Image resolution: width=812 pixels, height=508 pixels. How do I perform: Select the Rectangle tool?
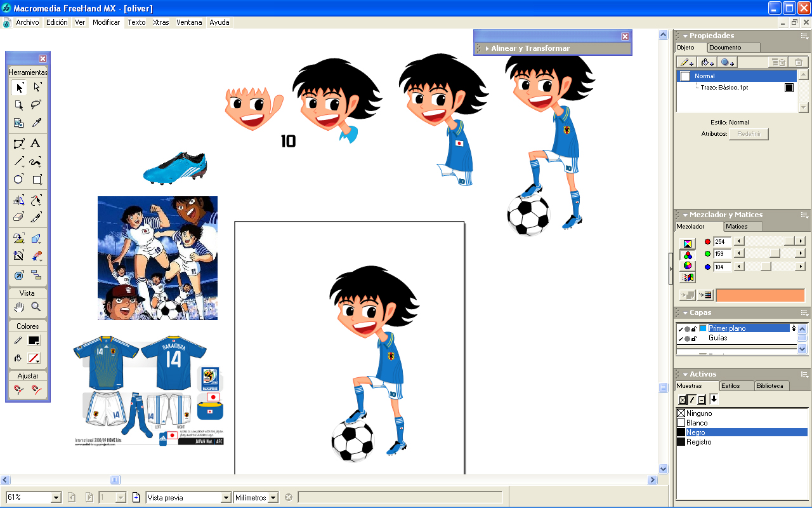37,179
